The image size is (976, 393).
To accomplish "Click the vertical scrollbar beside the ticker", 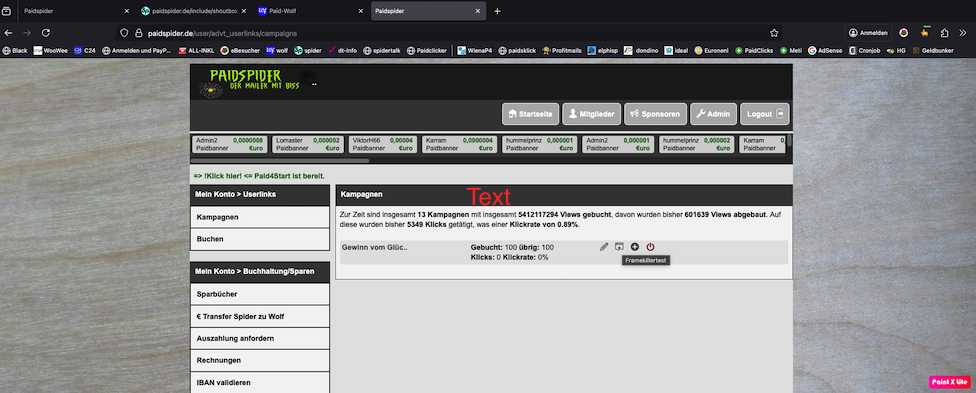I will 789,140.
